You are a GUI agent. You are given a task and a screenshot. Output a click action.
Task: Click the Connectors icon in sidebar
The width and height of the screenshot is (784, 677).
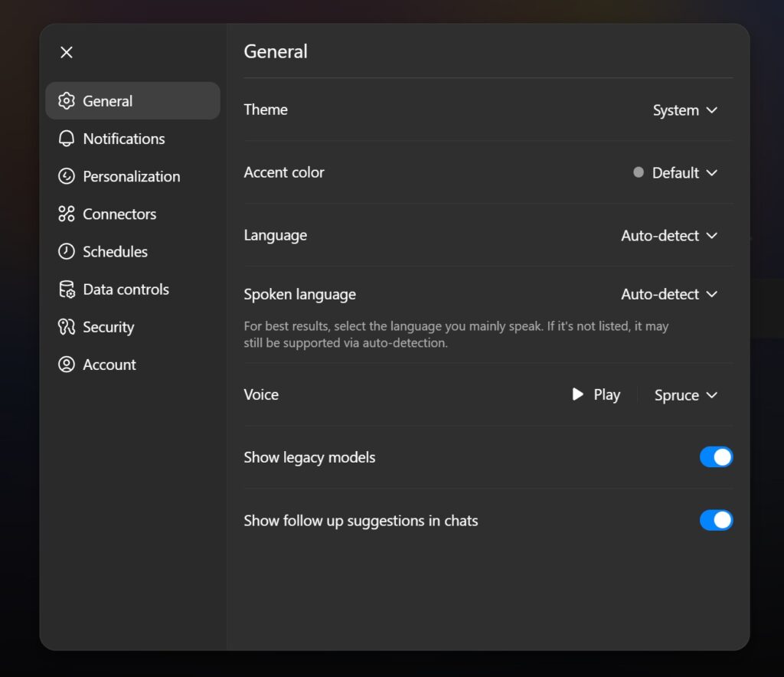pyautogui.click(x=67, y=214)
